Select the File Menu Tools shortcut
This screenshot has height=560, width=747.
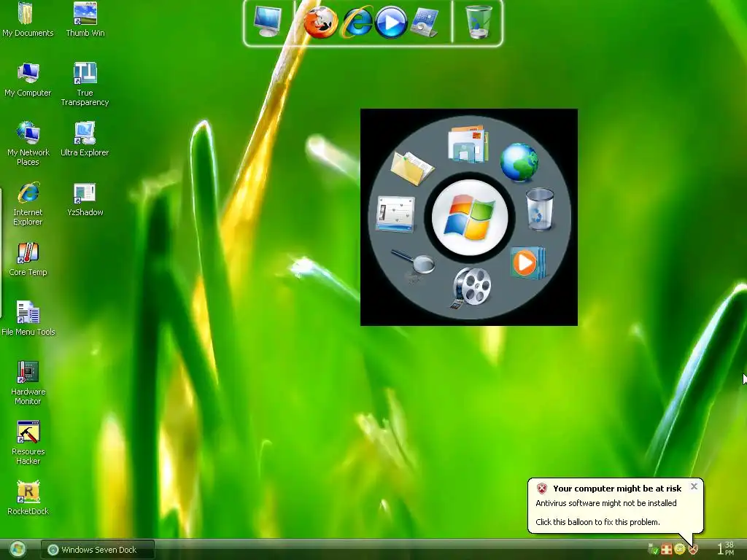click(x=28, y=319)
